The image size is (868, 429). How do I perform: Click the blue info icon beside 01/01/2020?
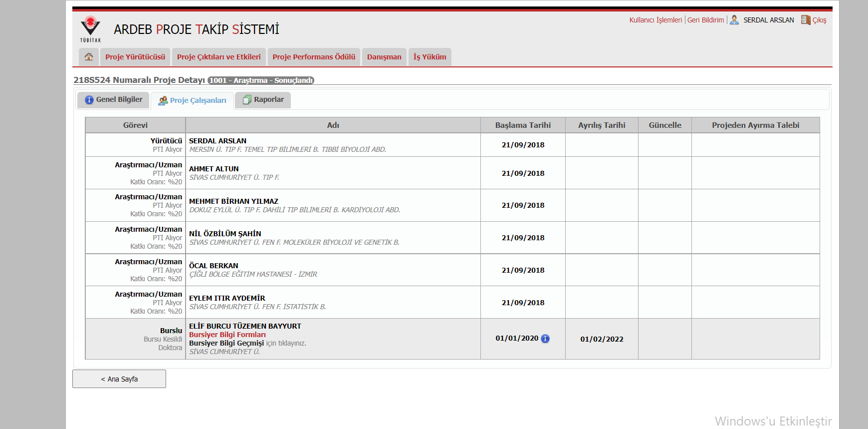[545, 339]
